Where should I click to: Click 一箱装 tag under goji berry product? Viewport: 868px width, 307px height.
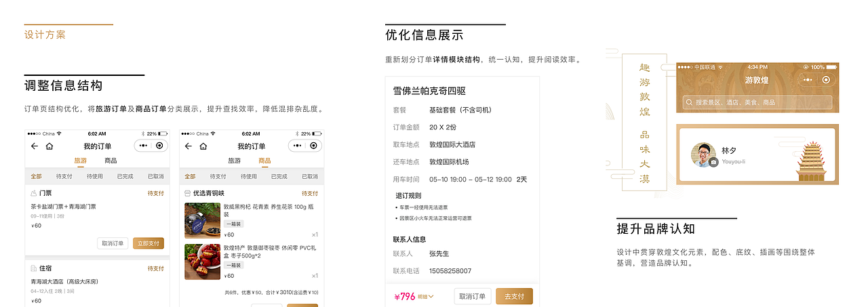233,224
